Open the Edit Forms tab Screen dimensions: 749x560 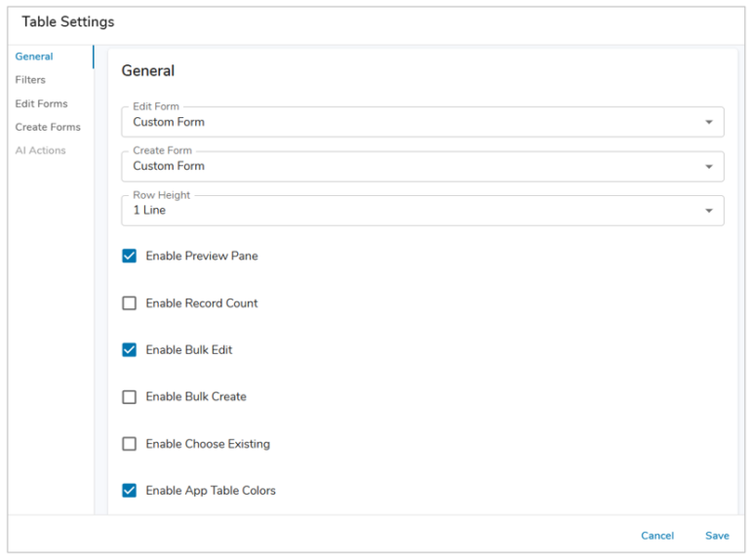click(41, 103)
